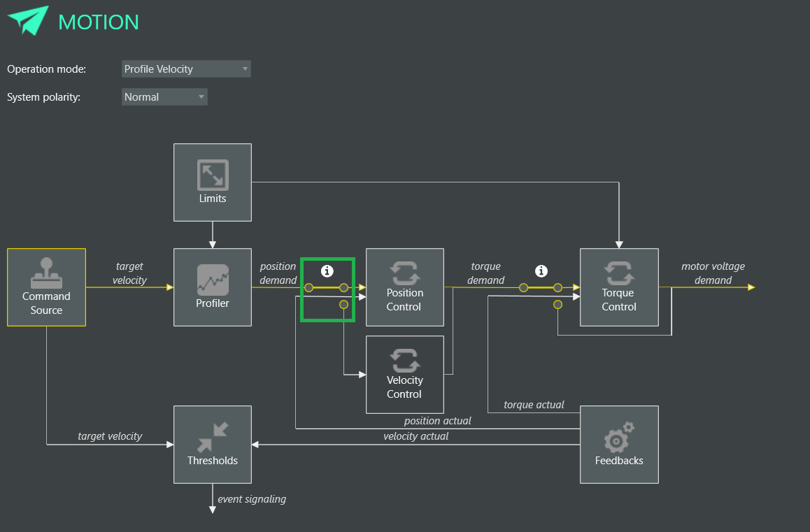Click the 'torque demand' label
Image resolution: width=810 pixels, height=532 pixels.
pyautogui.click(x=485, y=273)
